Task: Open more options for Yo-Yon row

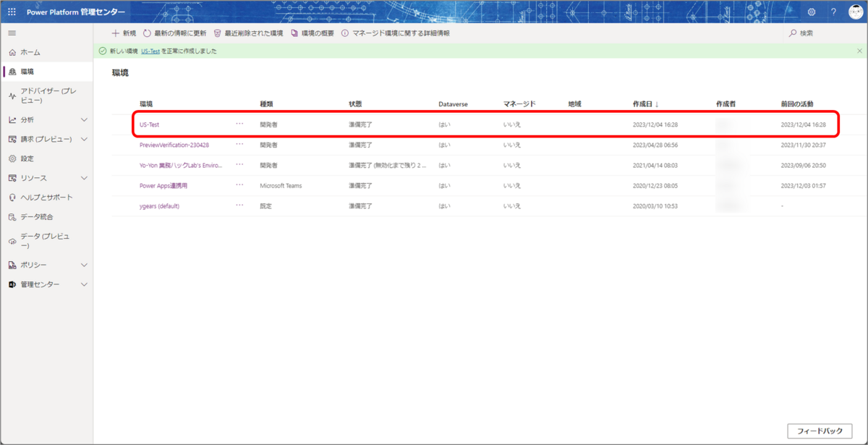Action: (239, 164)
